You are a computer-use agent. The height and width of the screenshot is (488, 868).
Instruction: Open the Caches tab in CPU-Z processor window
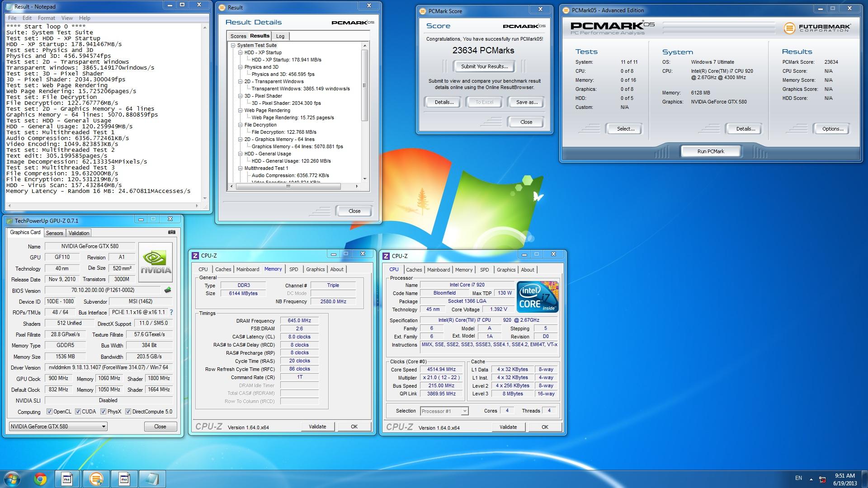tap(414, 270)
